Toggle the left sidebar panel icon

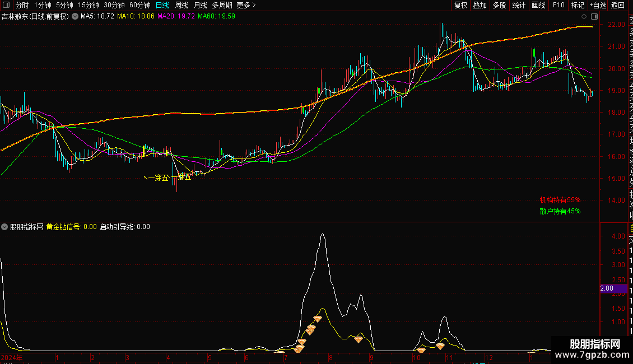[5, 5]
